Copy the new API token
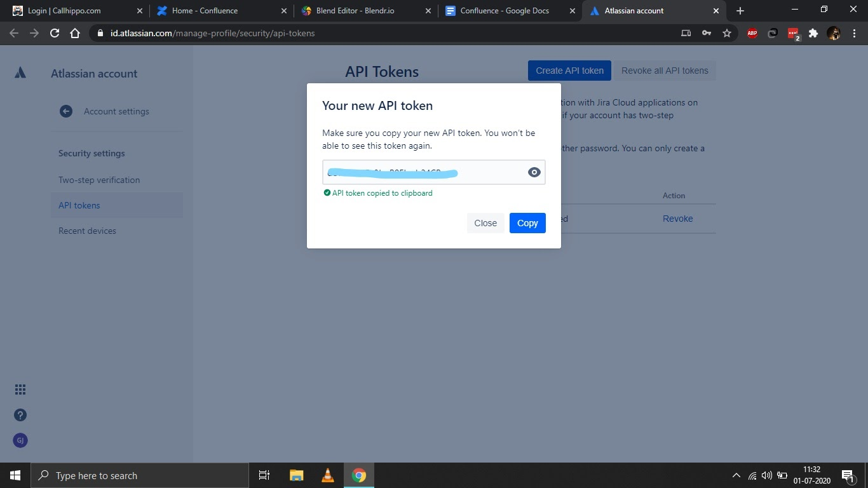 [527, 223]
